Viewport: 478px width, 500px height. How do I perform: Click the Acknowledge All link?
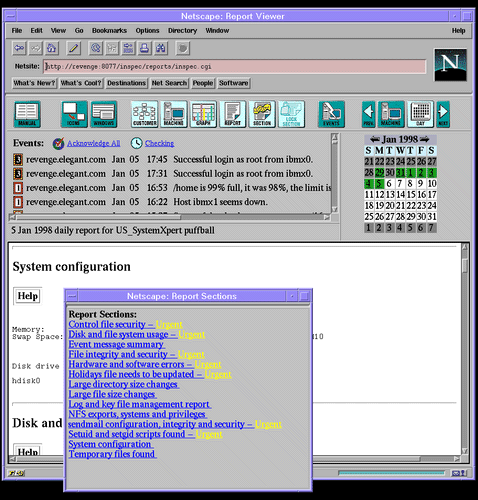[94, 143]
